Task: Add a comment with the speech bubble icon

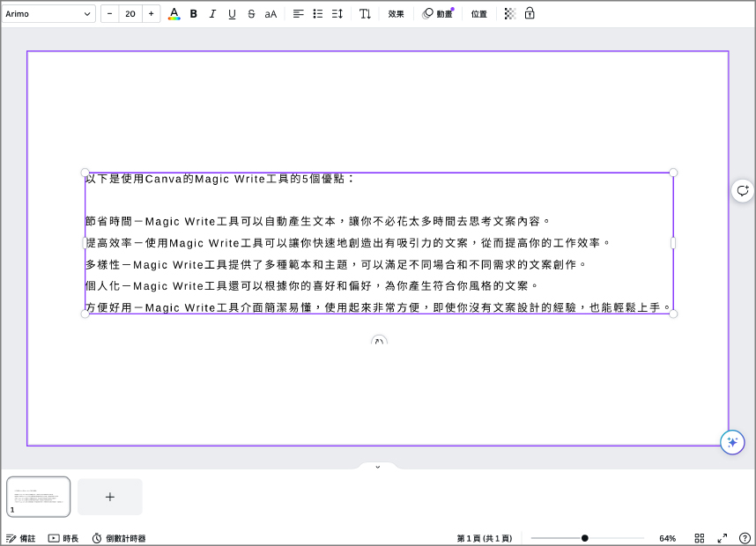Action: coord(743,191)
